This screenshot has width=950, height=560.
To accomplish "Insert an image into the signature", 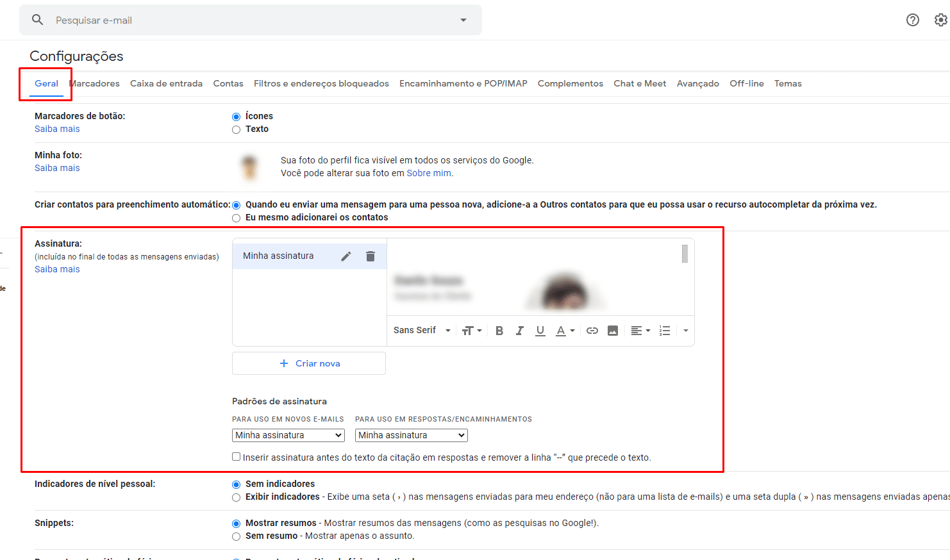I will (x=613, y=331).
